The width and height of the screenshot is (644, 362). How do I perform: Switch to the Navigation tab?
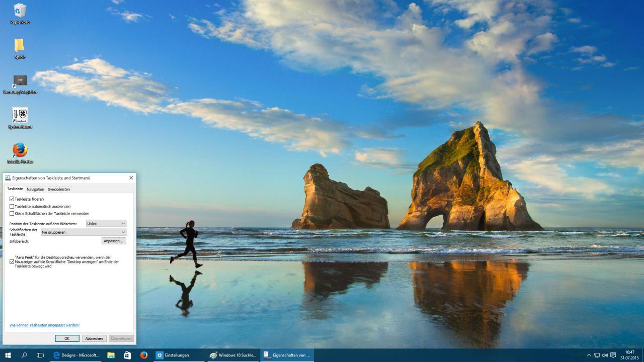[x=35, y=189]
